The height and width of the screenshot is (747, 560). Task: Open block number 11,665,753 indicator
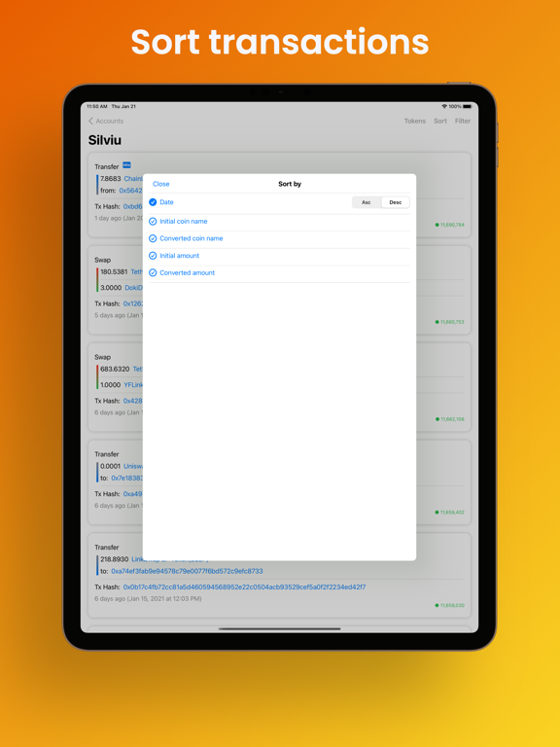click(449, 322)
